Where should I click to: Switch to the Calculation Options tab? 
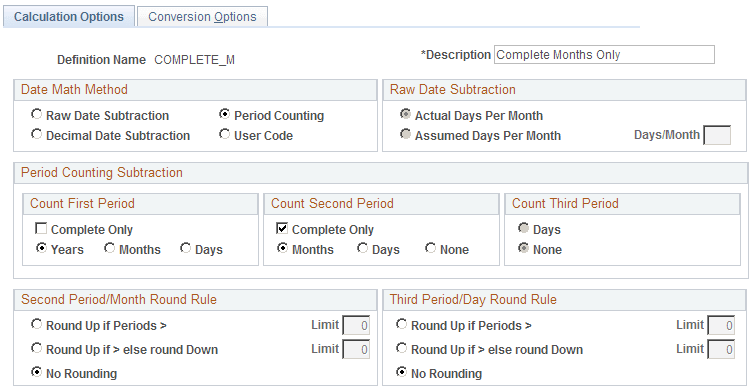69,17
